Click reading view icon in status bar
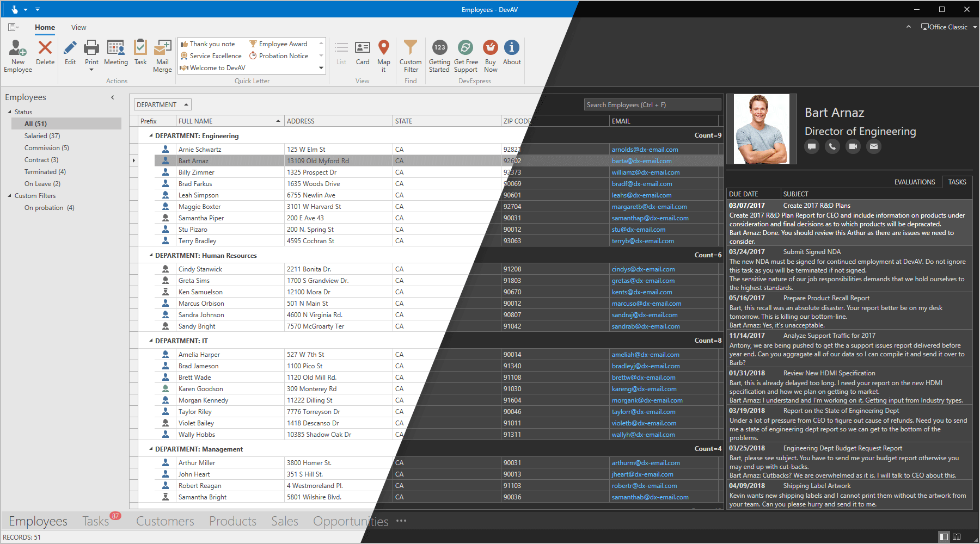This screenshot has height=544, width=980. (x=957, y=537)
